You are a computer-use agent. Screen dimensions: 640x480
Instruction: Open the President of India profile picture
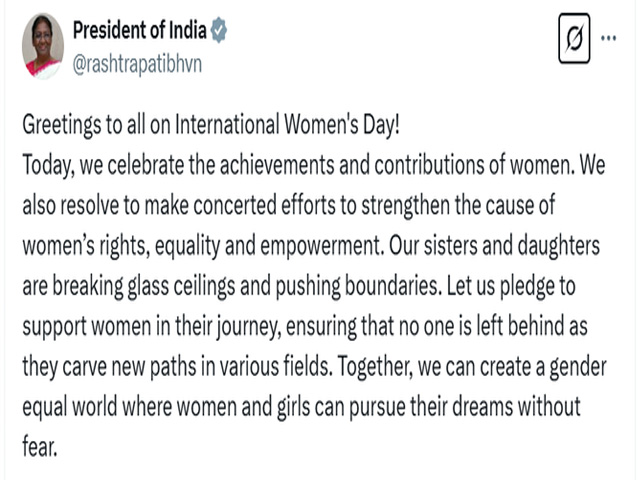tap(43, 46)
